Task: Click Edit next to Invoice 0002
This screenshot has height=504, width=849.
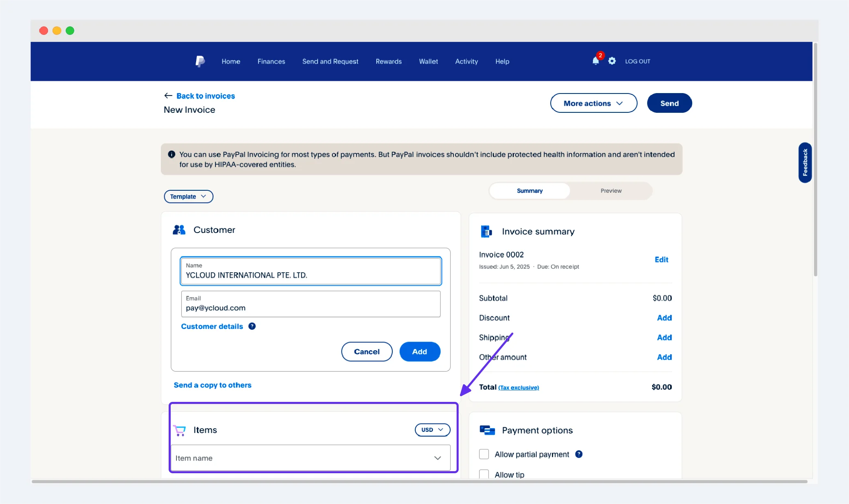Action: coord(661,260)
